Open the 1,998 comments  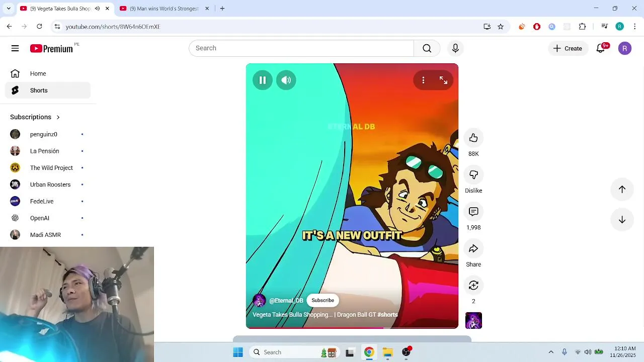(473, 212)
